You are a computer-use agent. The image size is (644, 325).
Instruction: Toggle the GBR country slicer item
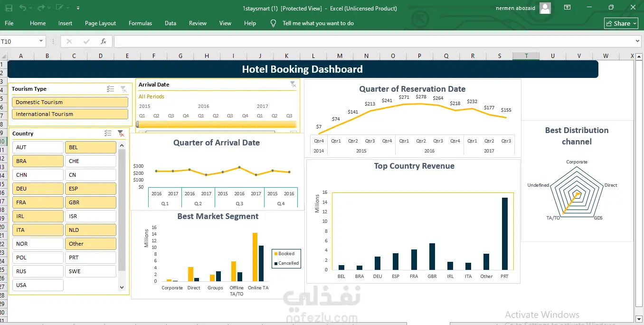[90, 202]
